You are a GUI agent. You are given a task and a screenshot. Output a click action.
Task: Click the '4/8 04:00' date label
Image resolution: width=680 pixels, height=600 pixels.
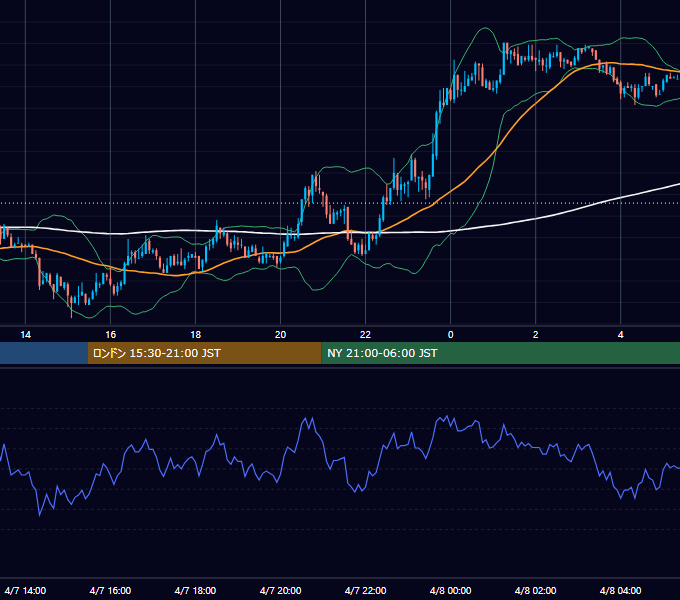coord(621,591)
